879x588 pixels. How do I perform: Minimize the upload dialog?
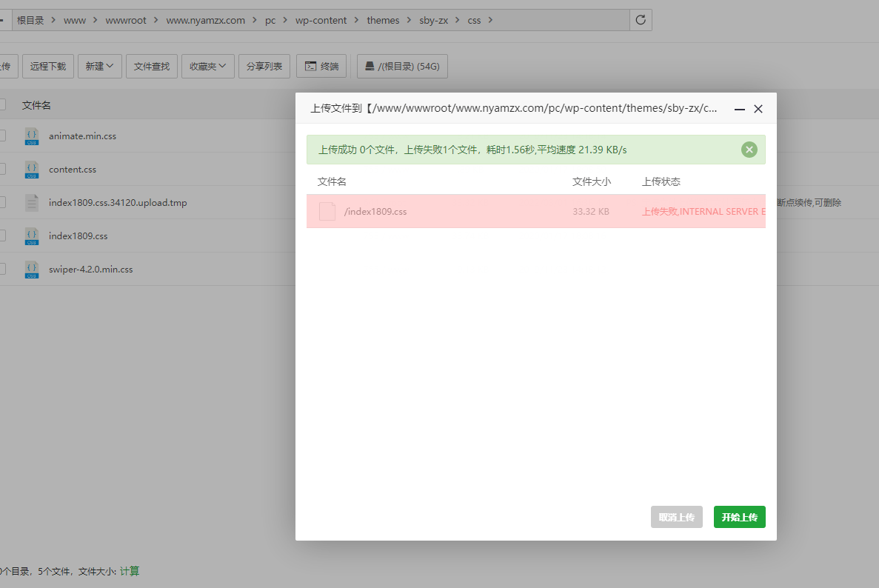pos(740,110)
